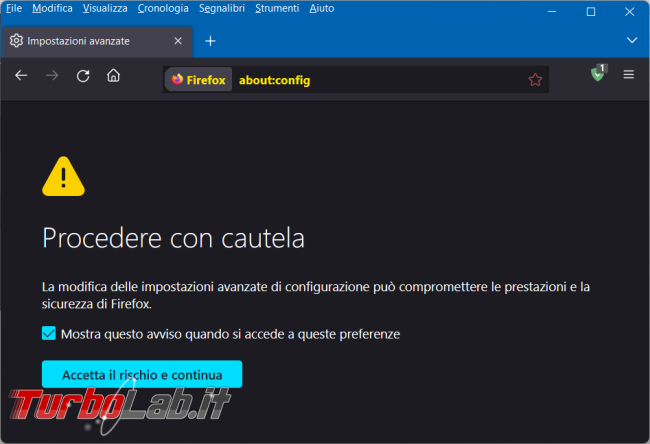This screenshot has height=444, width=650.
Task: Expand the list all tabs chevron
Action: coord(632,40)
